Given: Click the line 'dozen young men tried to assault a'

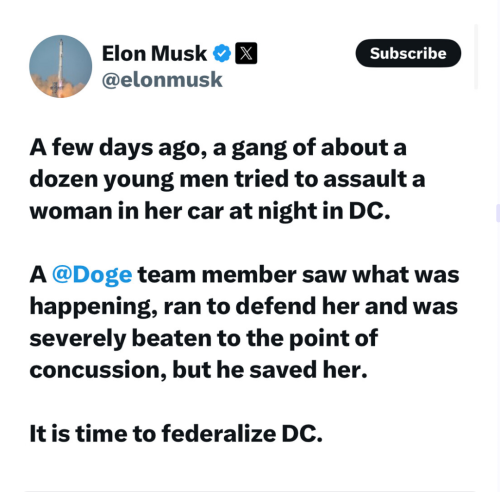Looking at the screenshot, I should tap(227, 180).
